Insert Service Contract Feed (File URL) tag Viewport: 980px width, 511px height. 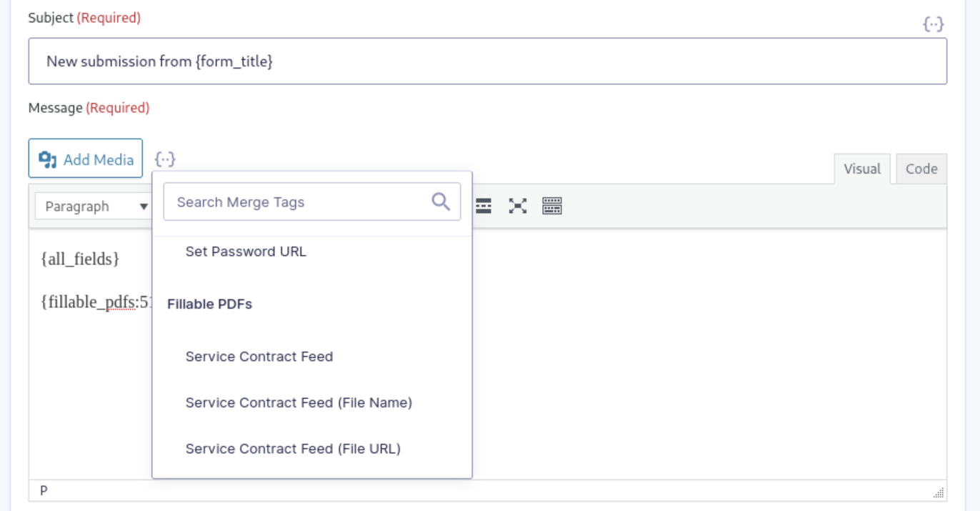click(x=293, y=448)
